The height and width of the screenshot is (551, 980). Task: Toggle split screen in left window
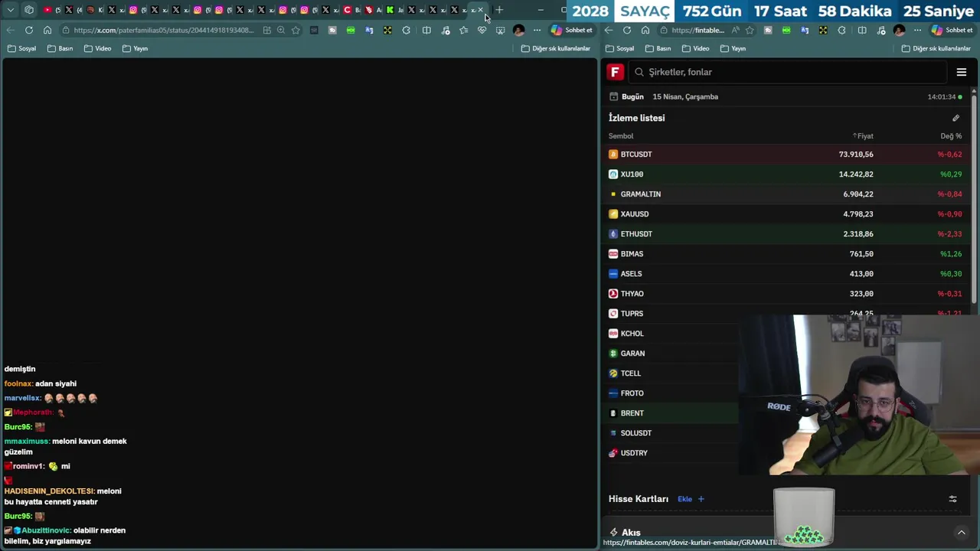[426, 30]
